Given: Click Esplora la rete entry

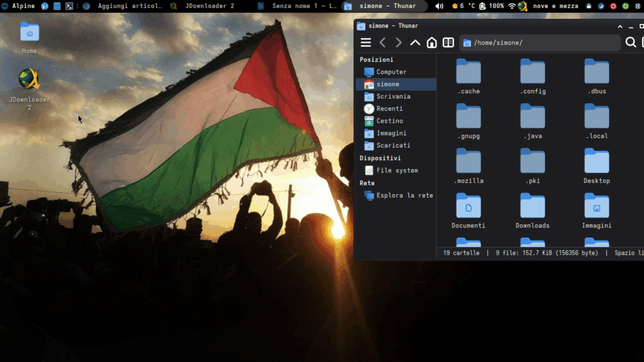Looking at the screenshot, I should pos(404,195).
